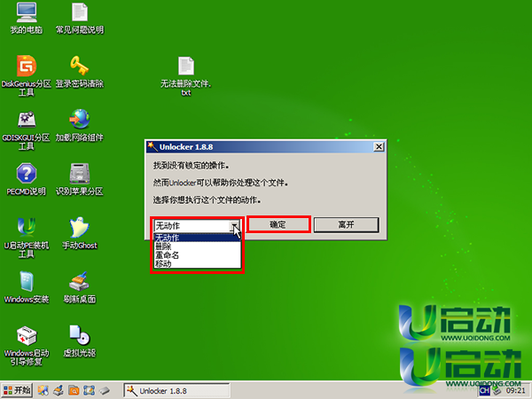Choose 删除 from the action list

point(197,246)
